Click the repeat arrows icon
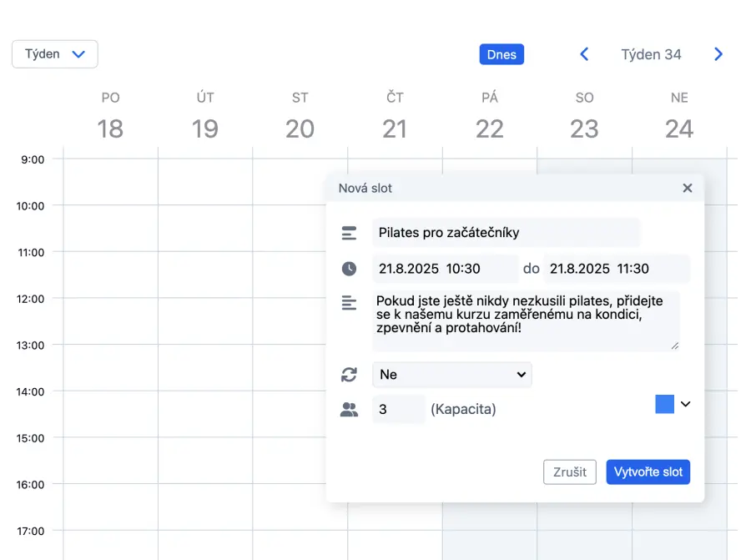Screen dimensions: 751x560 click(349, 375)
